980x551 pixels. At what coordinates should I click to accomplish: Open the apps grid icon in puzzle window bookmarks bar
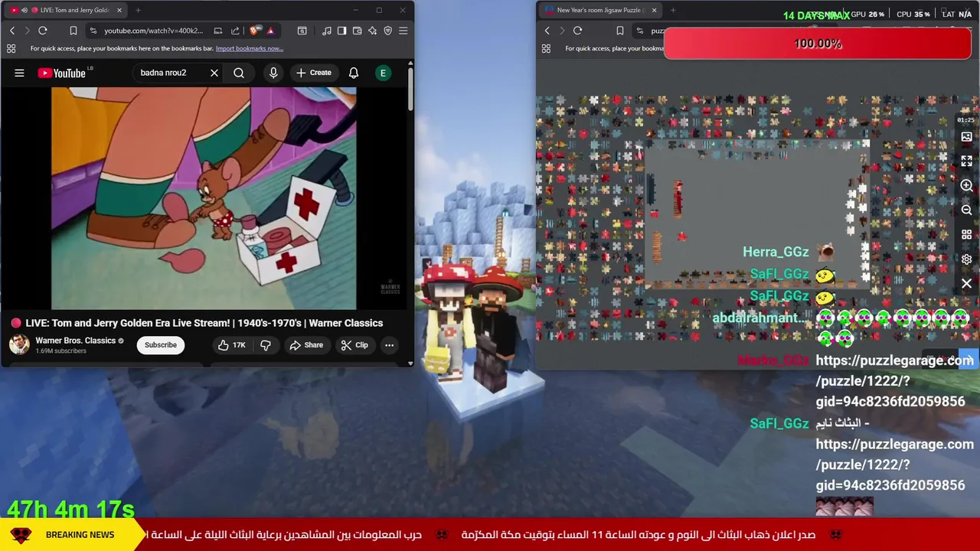pos(546,48)
